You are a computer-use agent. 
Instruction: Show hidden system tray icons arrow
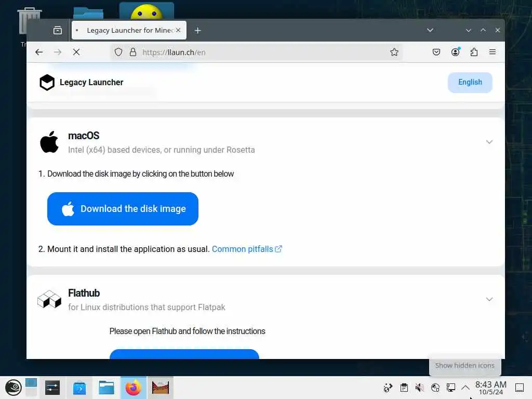[x=465, y=387]
